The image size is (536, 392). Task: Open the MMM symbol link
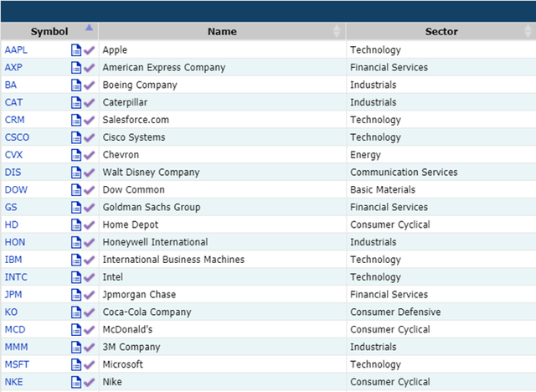coord(17,347)
